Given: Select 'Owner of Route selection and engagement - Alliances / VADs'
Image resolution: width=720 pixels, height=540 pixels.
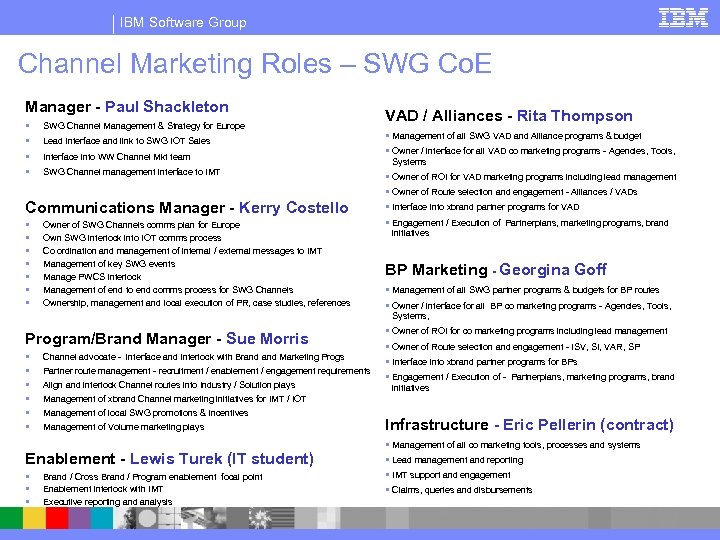Looking at the screenshot, I should tap(514, 192).
